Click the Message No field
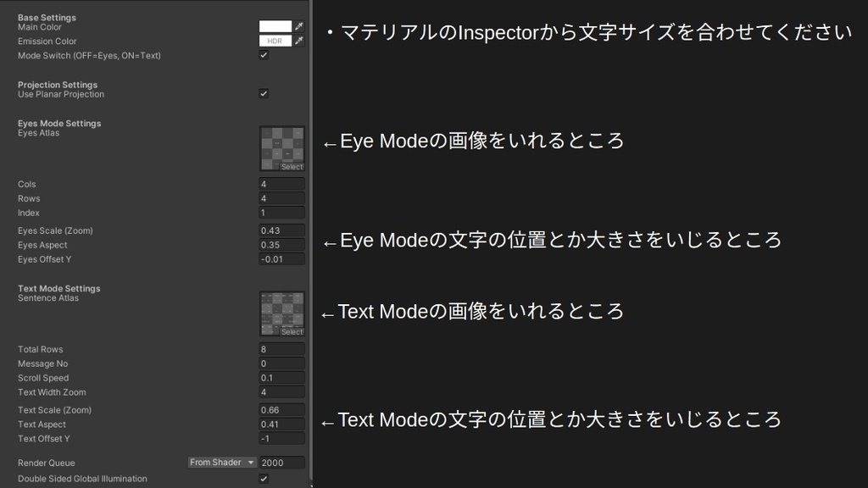Viewport: 868px width, 488px height. (282, 363)
